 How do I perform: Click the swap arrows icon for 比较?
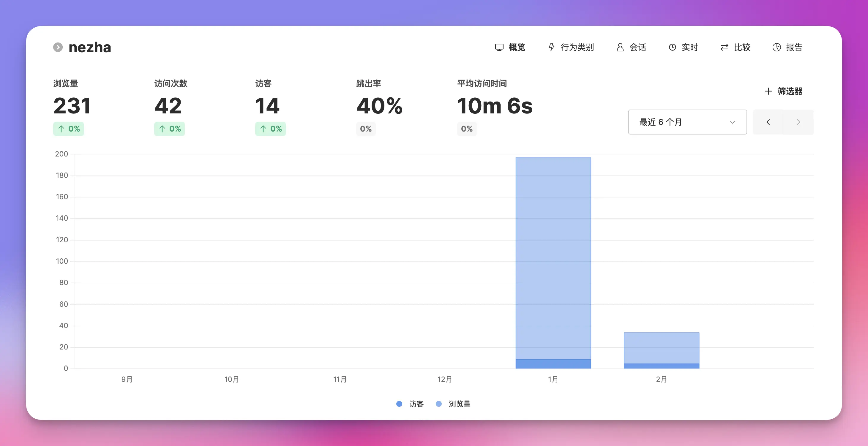coord(724,47)
